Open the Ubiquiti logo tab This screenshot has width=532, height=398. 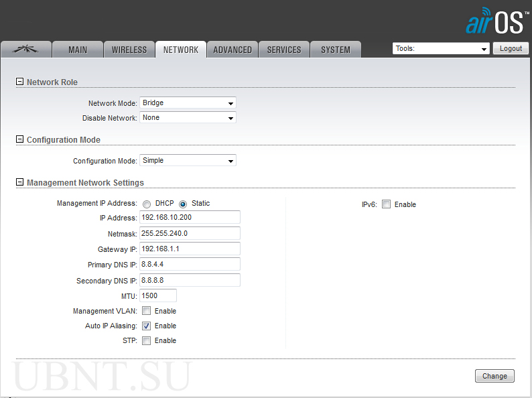click(x=25, y=50)
